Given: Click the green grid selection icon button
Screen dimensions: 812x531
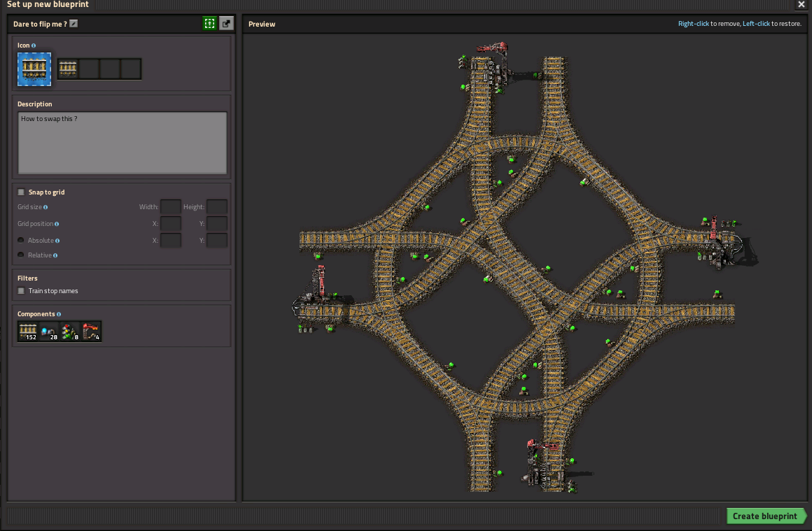Looking at the screenshot, I should point(209,23).
